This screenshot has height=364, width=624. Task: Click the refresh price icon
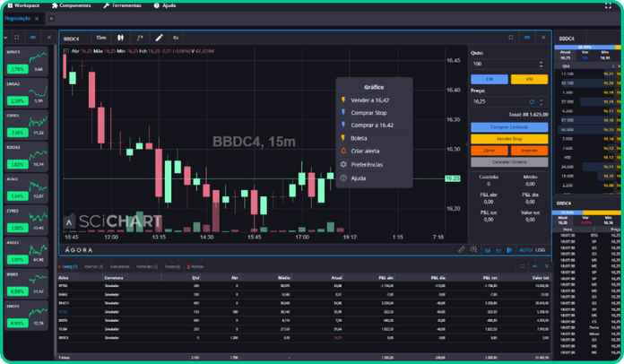coord(531,102)
